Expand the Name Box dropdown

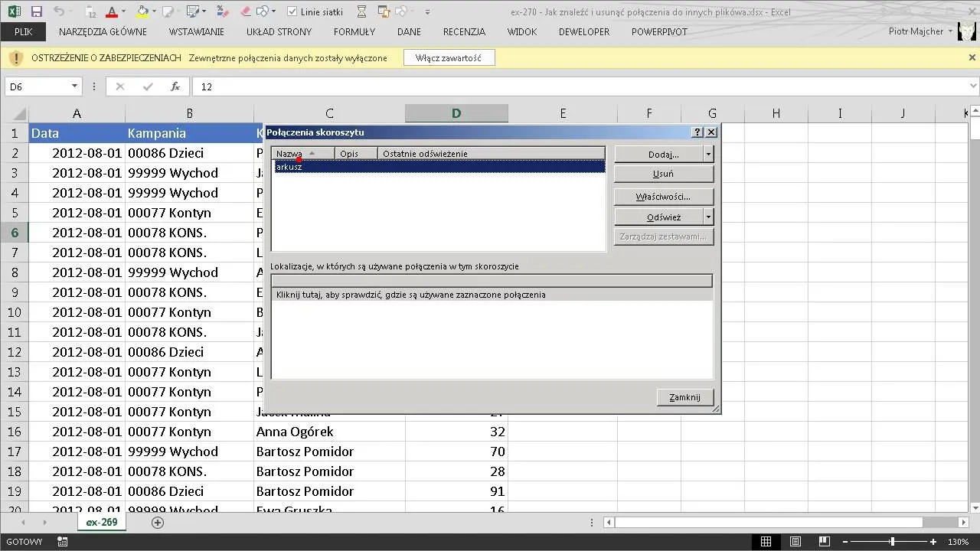pos(74,86)
